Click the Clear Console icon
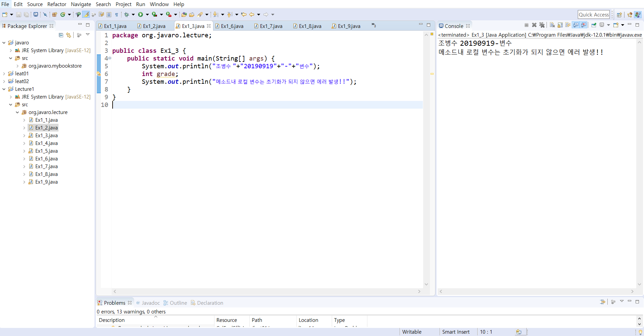This screenshot has width=644, height=336. coord(552,25)
